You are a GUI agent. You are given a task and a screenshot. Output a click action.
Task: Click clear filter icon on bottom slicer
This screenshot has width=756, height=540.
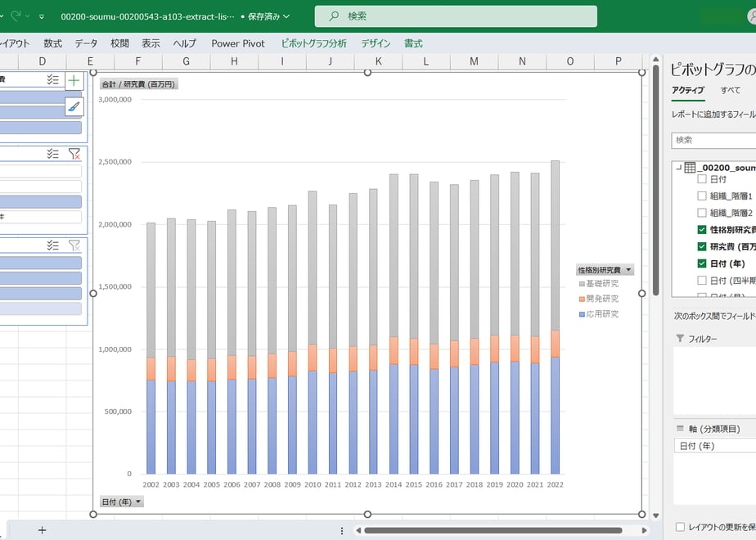point(74,245)
